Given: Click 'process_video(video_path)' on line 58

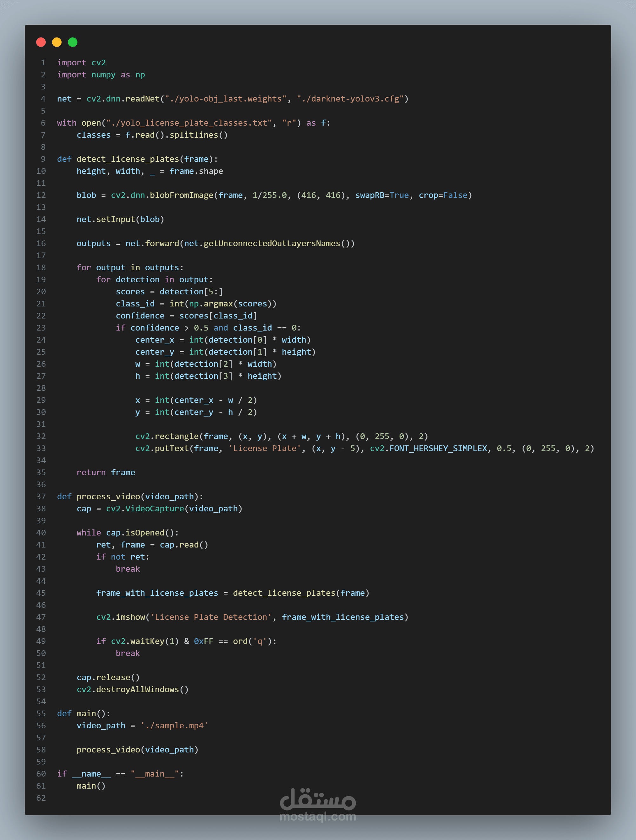Looking at the screenshot, I should coord(137,750).
